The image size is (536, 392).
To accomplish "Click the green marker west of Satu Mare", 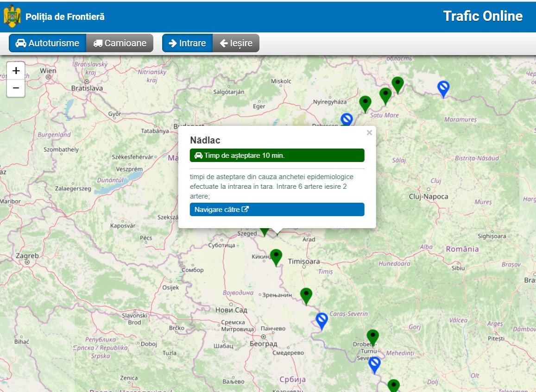I will pos(365,103).
